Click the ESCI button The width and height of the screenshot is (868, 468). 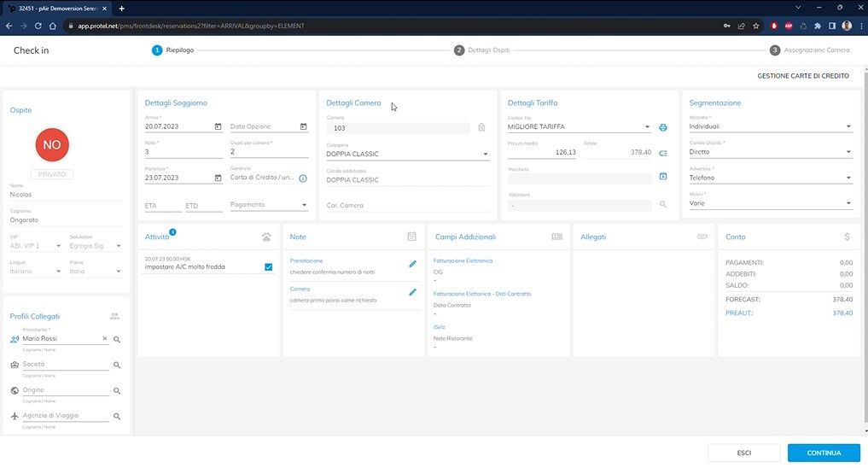[x=743, y=453]
